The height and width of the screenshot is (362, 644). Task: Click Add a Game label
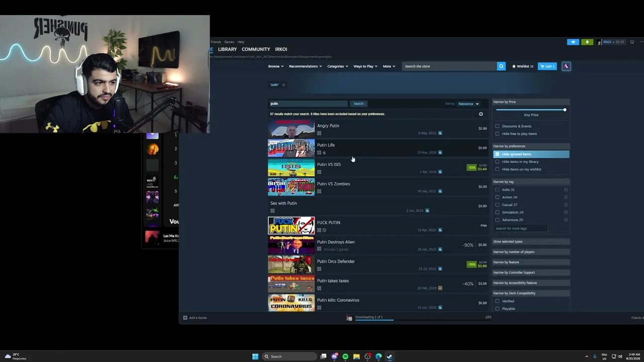tap(198, 318)
